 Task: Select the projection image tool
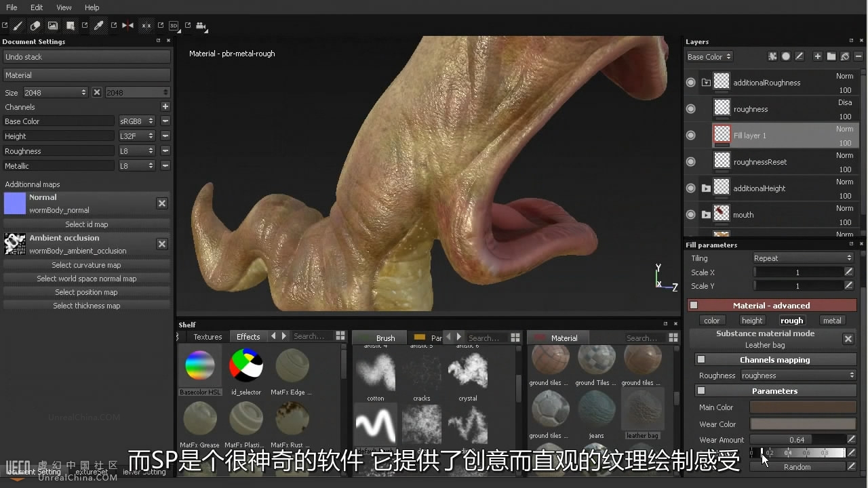click(x=53, y=26)
